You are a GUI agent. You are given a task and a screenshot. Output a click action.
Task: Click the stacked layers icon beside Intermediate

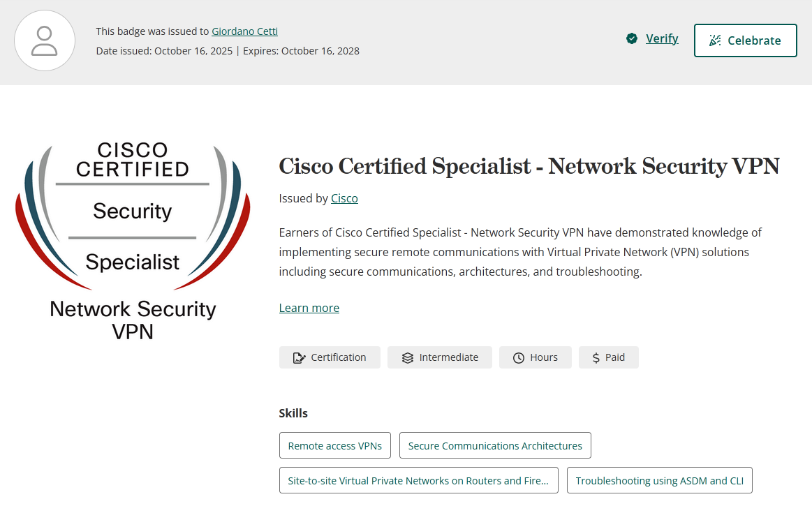(408, 357)
